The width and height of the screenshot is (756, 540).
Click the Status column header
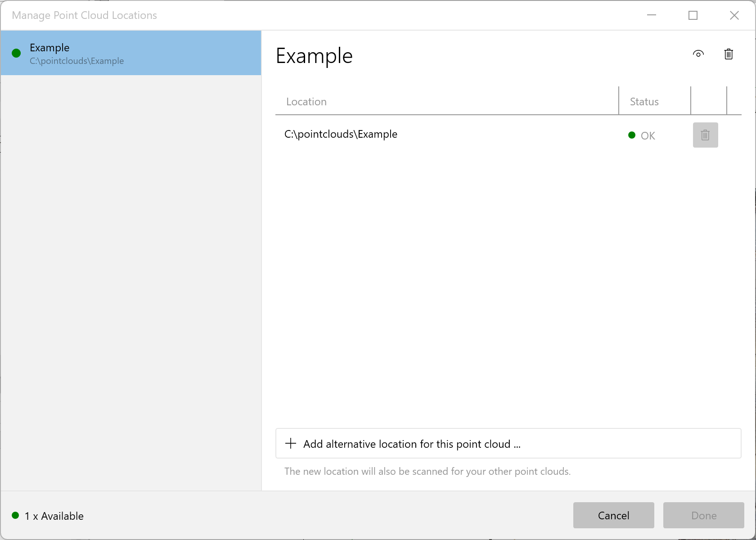tap(644, 102)
